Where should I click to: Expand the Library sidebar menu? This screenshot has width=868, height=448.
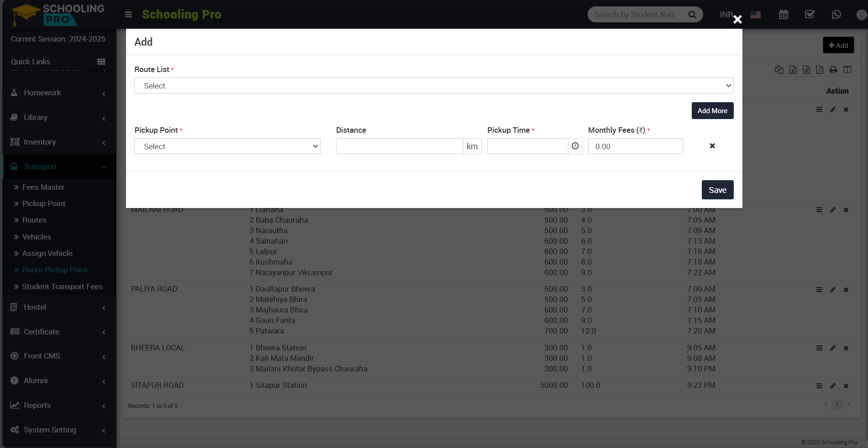click(58, 117)
